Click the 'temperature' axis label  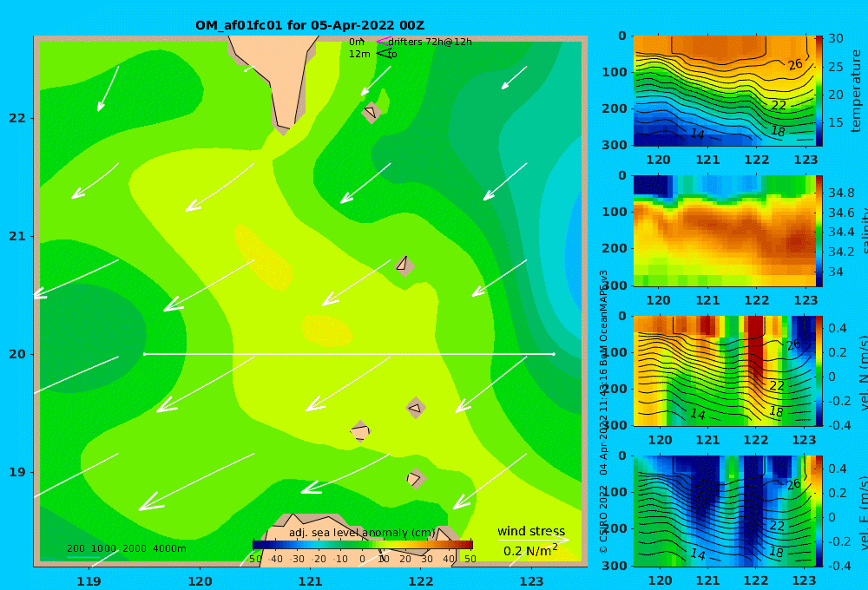(x=856, y=91)
